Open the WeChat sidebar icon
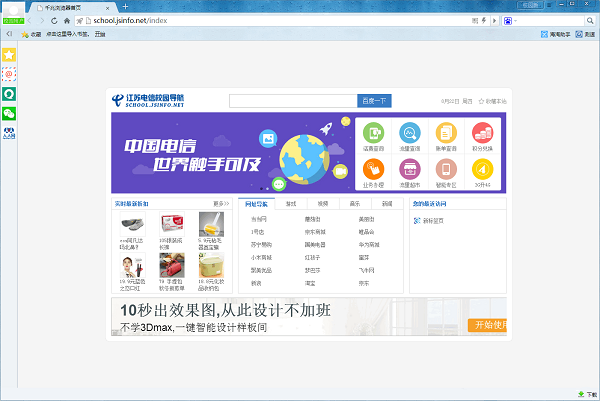 [x=9, y=114]
